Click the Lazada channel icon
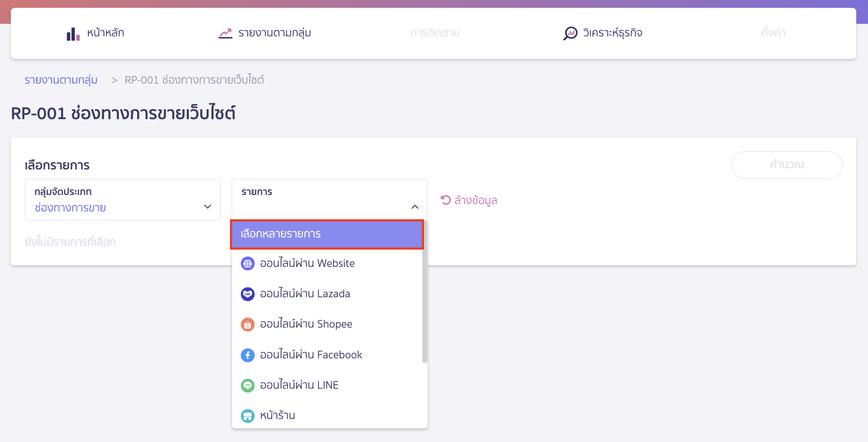This screenshot has width=868, height=442. coord(248,294)
